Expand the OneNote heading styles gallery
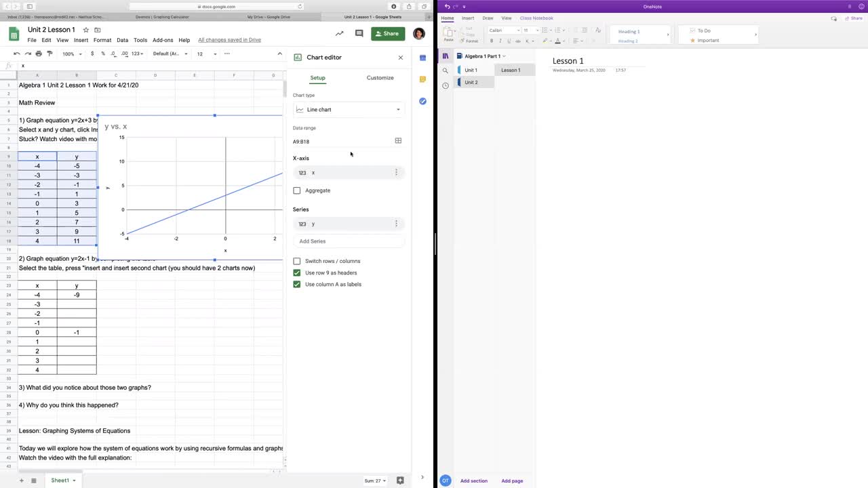The image size is (868, 488). tap(668, 35)
